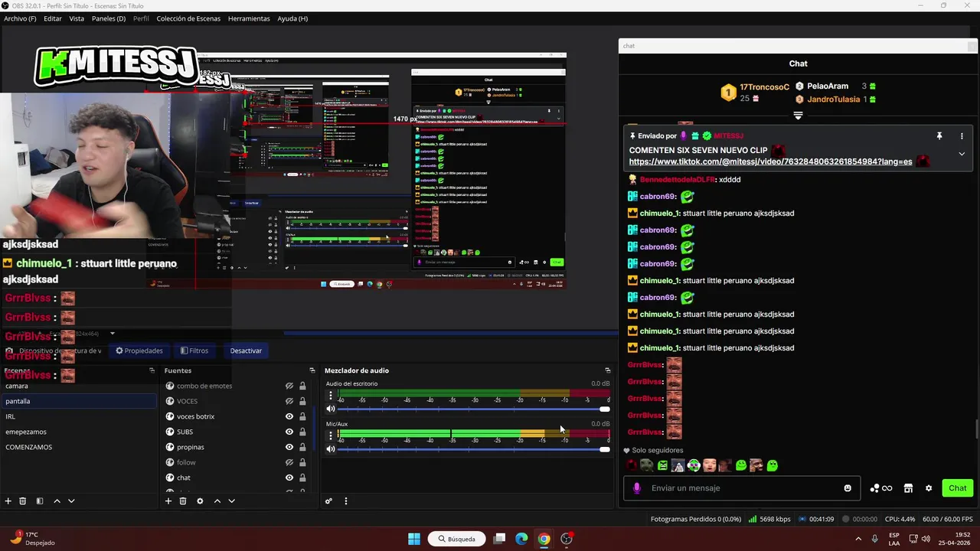The height and width of the screenshot is (551, 980).
Task: Delete selected scene with the Escenas trash icon
Action: click(23, 501)
